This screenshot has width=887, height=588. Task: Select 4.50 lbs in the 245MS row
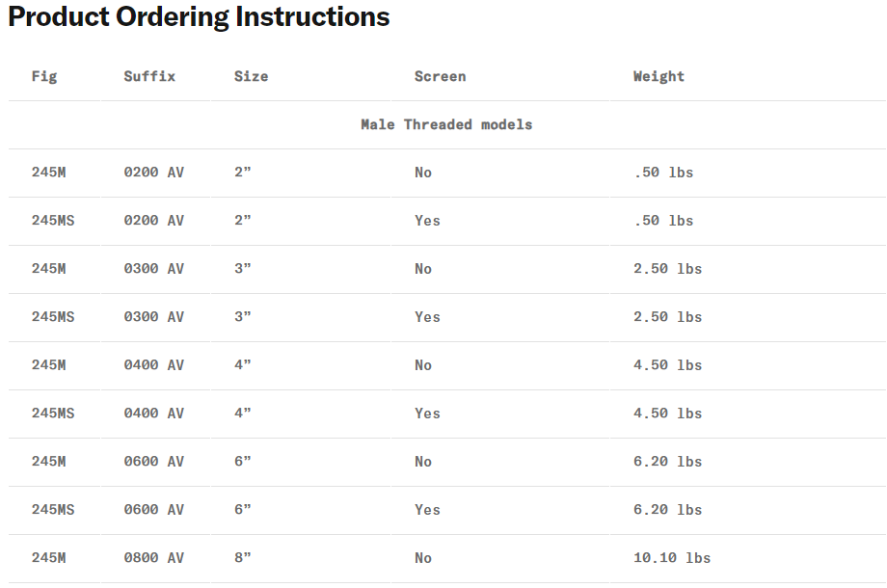(x=667, y=414)
